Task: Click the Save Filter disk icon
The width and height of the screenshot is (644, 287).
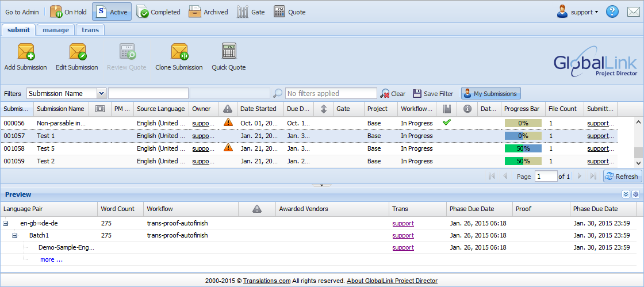Action: pyautogui.click(x=417, y=94)
